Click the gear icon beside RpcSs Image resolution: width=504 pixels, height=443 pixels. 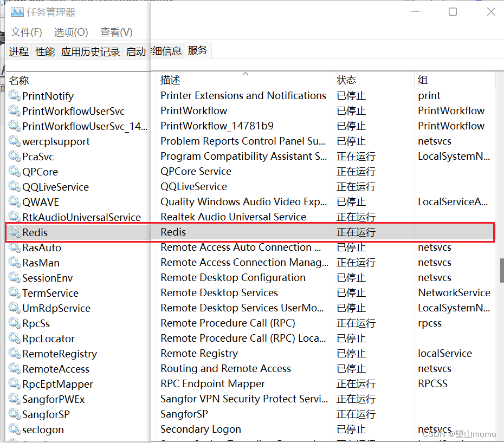point(15,323)
